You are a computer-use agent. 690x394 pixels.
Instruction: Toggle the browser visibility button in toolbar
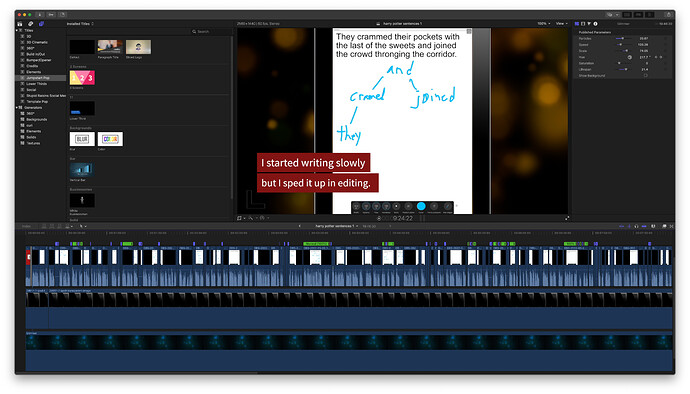627,15
